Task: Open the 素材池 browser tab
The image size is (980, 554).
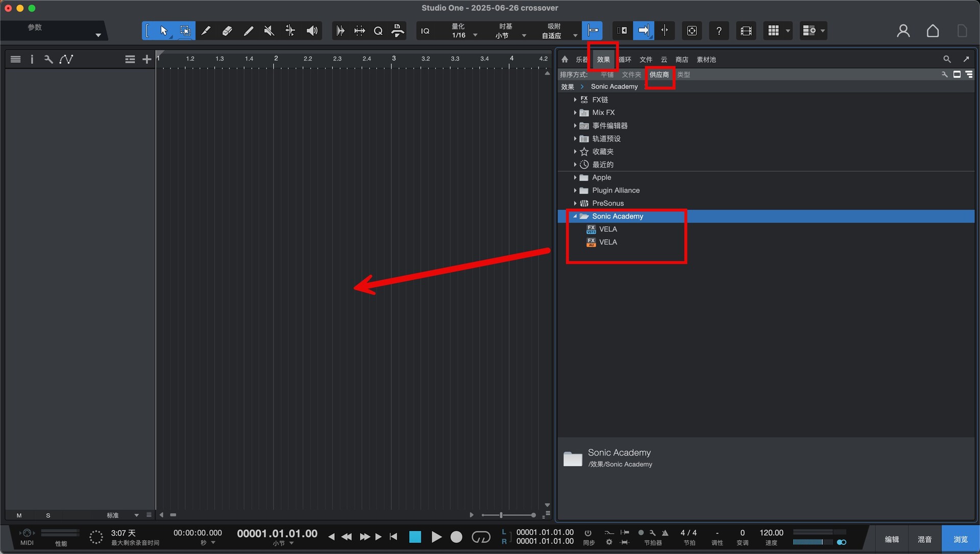Action: tap(706, 60)
